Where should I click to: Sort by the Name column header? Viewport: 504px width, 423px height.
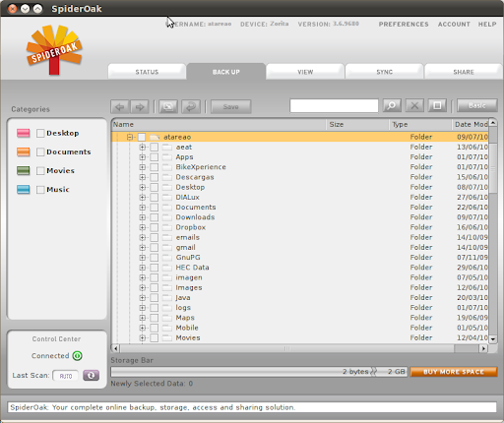coord(219,125)
